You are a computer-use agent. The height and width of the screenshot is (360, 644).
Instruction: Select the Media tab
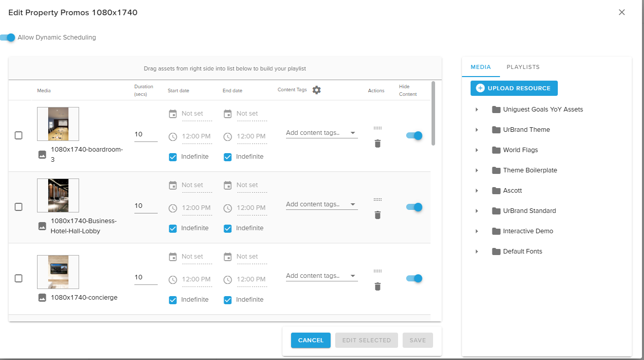click(480, 67)
